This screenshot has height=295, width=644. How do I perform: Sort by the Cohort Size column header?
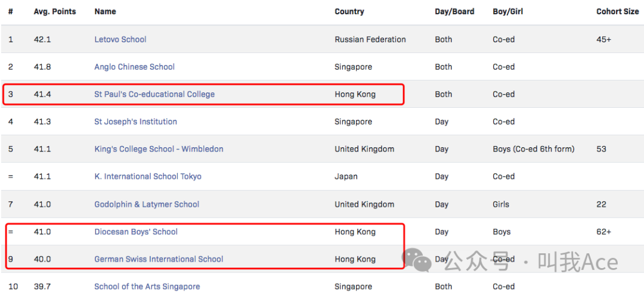point(617,12)
